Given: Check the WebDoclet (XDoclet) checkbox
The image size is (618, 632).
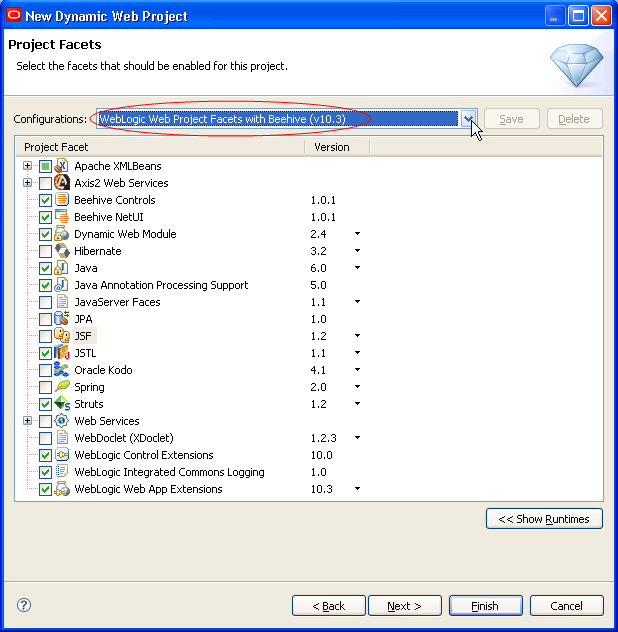Looking at the screenshot, I should point(45,438).
